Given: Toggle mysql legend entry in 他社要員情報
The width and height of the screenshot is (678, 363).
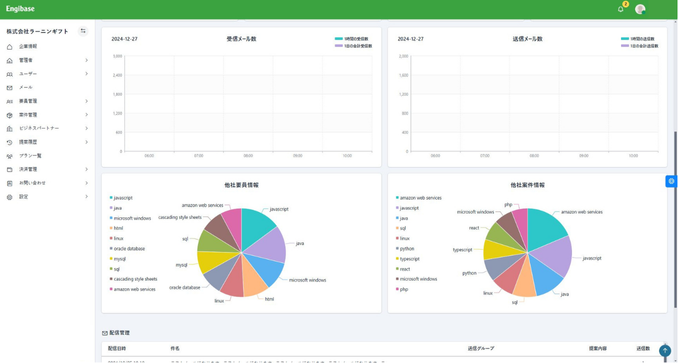Looking at the screenshot, I should pyautogui.click(x=118, y=259).
